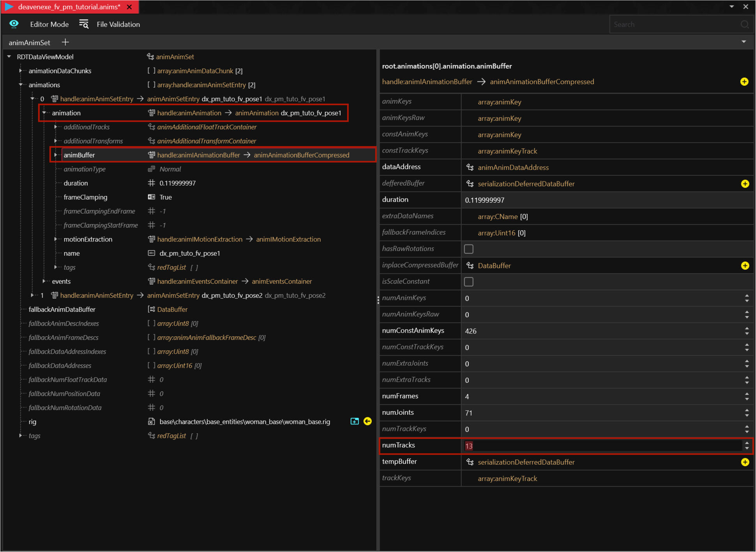Select the deavenexe_fv_pm_tutorial.anims document tab
The image size is (756, 552).
pos(69,7)
